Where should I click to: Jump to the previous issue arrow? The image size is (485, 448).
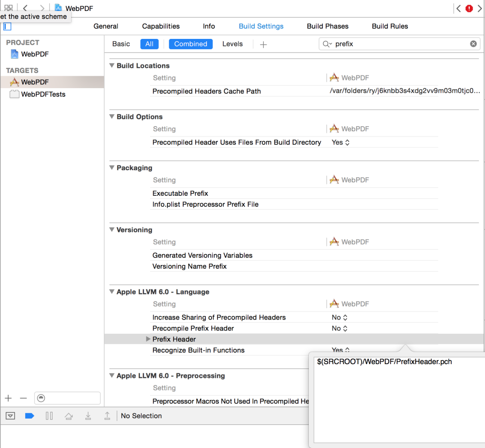coord(458,9)
